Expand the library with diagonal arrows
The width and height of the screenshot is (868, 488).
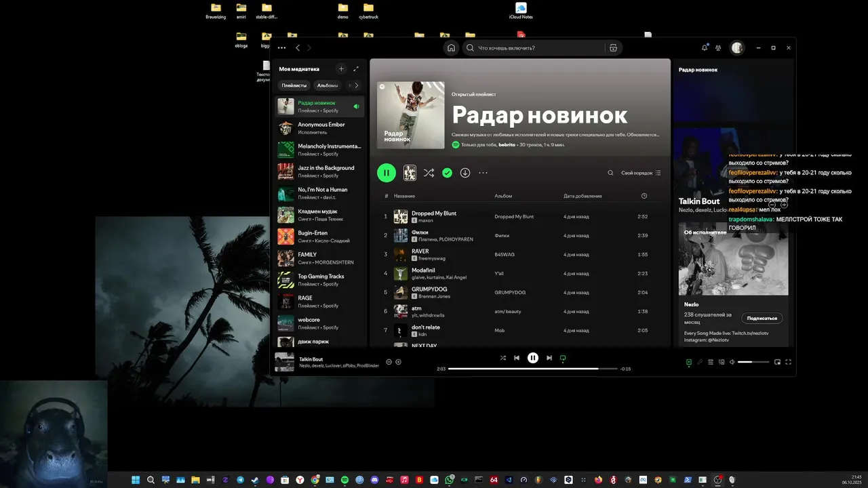[356, 68]
